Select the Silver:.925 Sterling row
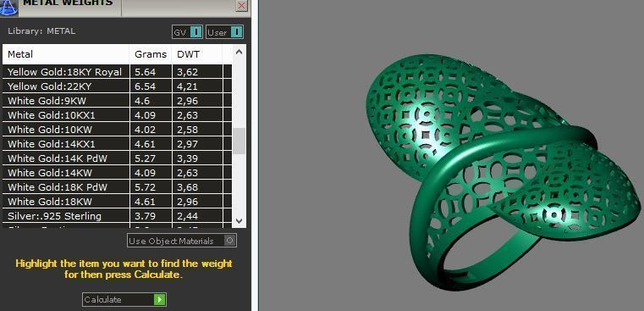Screen dimensions: 644x311 tap(117, 216)
